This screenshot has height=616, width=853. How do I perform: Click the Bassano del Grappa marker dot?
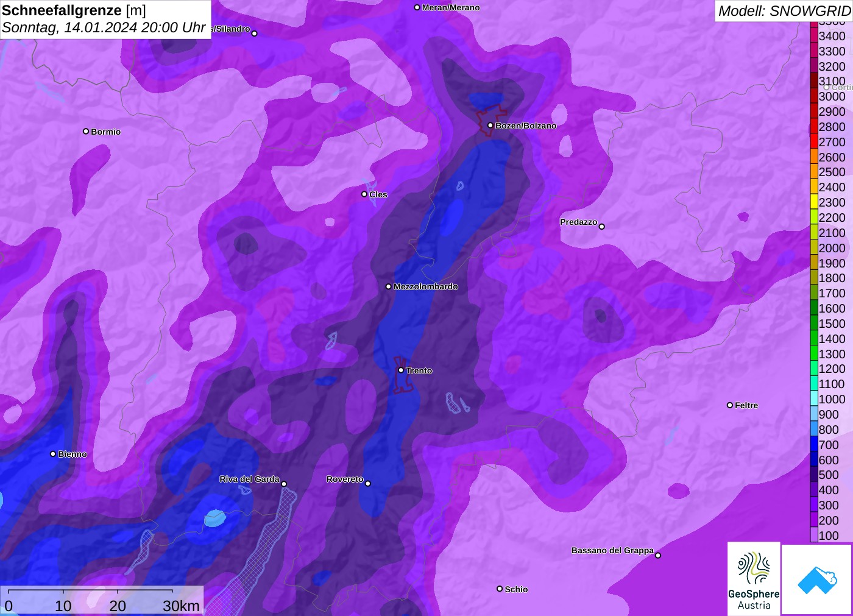tap(658, 555)
